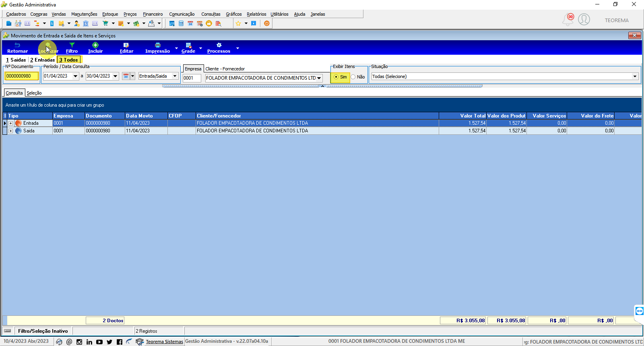Open YouTube icon in status bar
The width and height of the screenshot is (644, 346).
99,342
